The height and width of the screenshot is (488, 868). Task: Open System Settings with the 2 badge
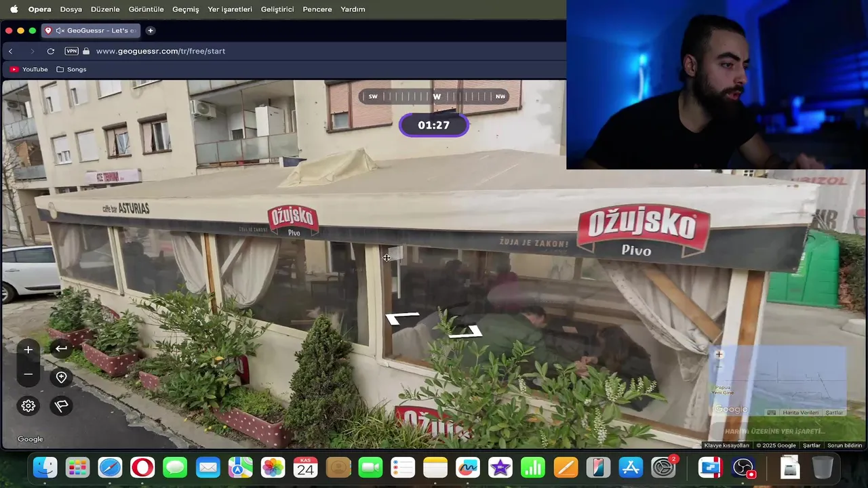click(x=663, y=468)
